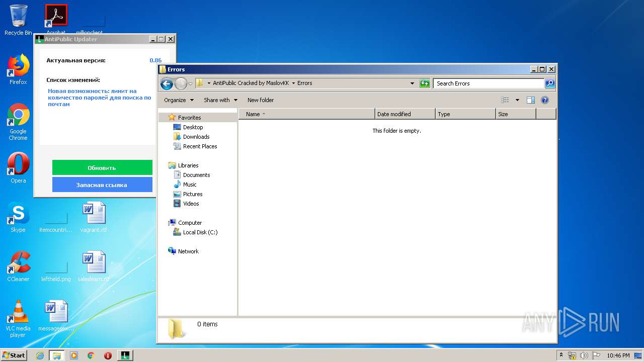
Task: Click Windows Explorer taskbar icon
Action: tap(57, 355)
